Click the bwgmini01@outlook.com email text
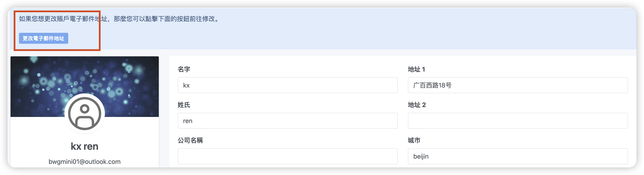The height and width of the screenshot is (175, 644). click(84, 162)
